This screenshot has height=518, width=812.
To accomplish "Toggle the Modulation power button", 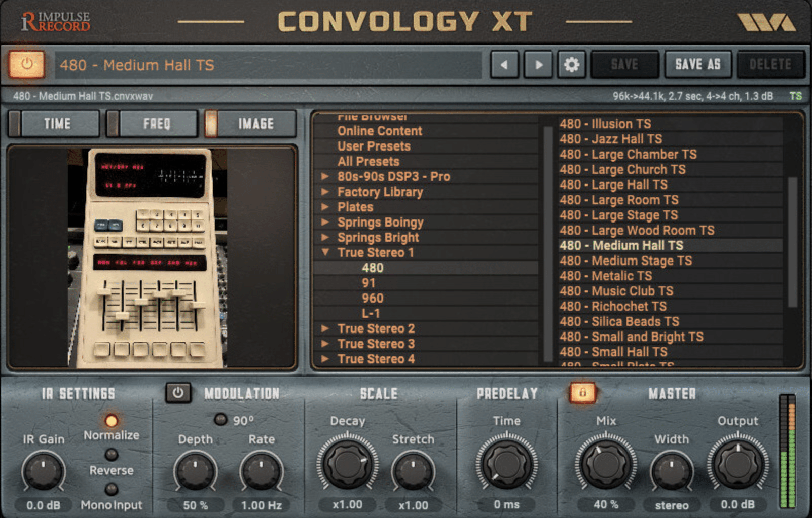I will click(178, 393).
